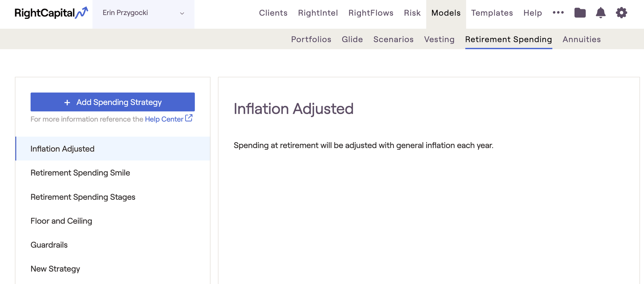Open the Clients menu

point(273,13)
